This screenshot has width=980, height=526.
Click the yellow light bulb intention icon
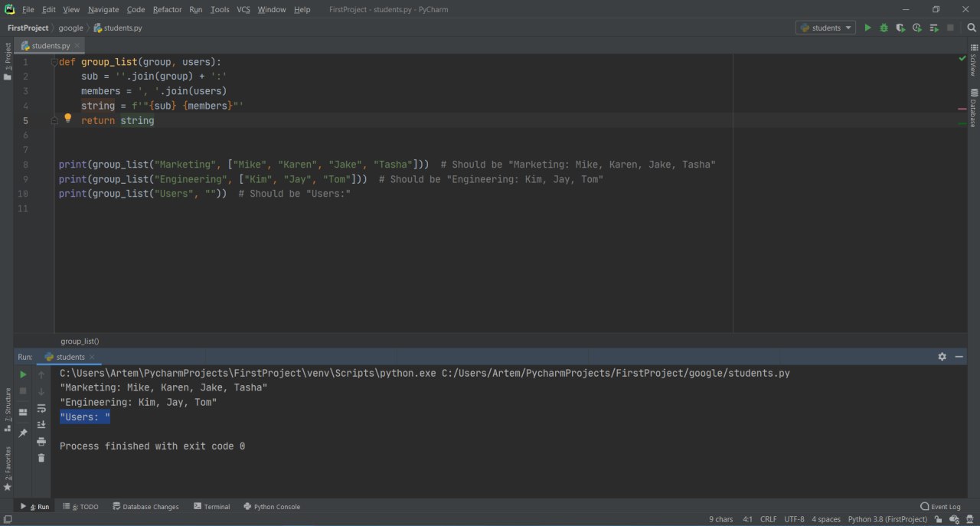click(67, 119)
